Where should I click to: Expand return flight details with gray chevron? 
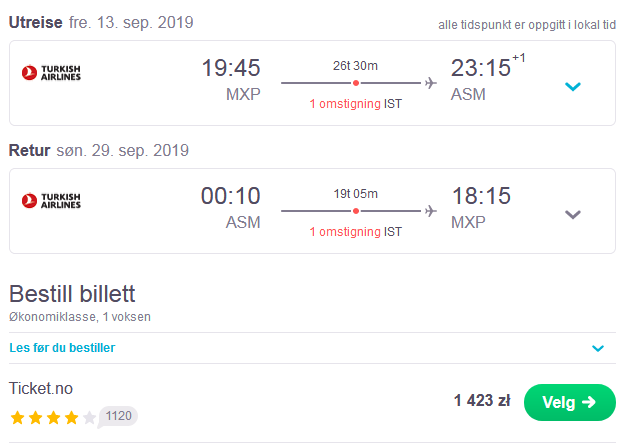(573, 215)
